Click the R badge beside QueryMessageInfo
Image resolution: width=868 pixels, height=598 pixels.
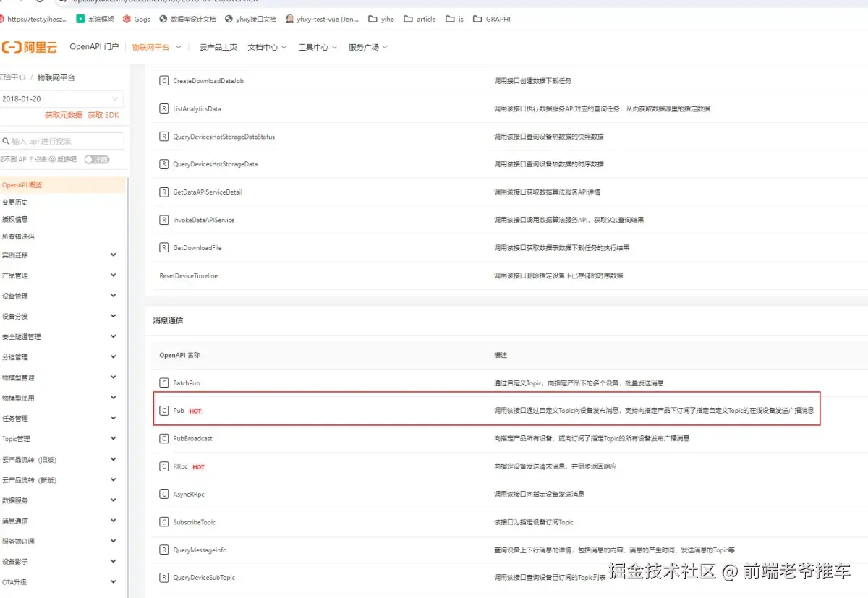pyautogui.click(x=164, y=550)
